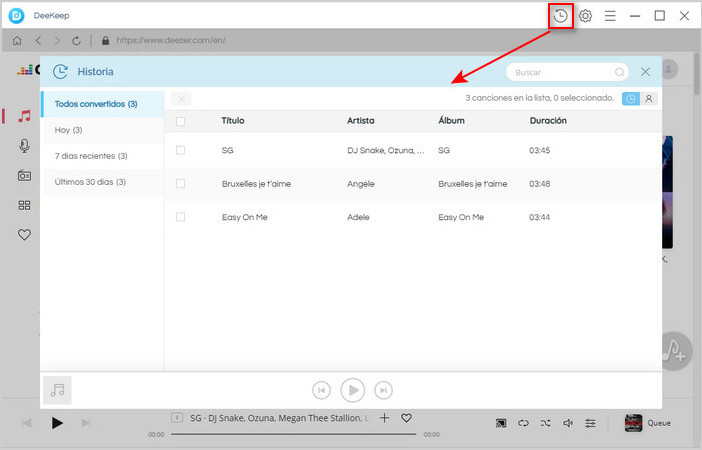Image resolution: width=702 pixels, height=450 pixels.
Task: Click the song title 'SG'
Action: pos(227,150)
